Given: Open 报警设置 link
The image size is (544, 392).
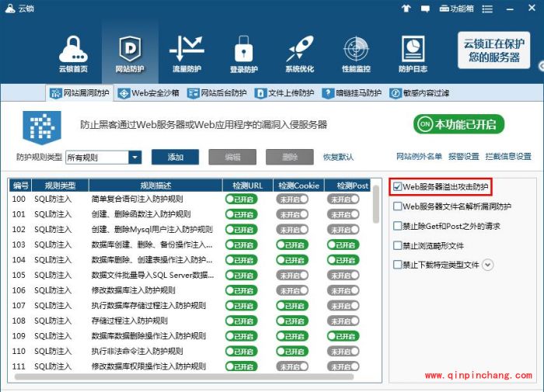Looking at the screenshot, I should (463, 157).
